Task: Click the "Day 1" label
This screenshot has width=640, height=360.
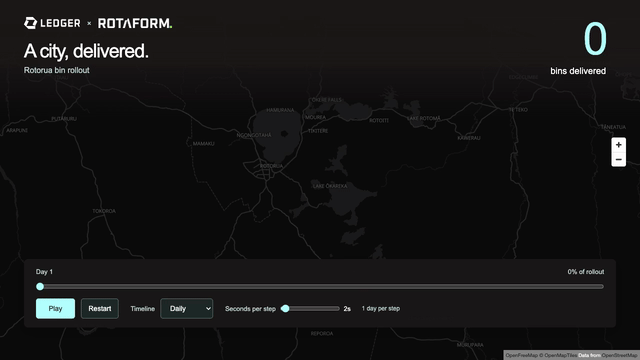Action: [44, 272]
